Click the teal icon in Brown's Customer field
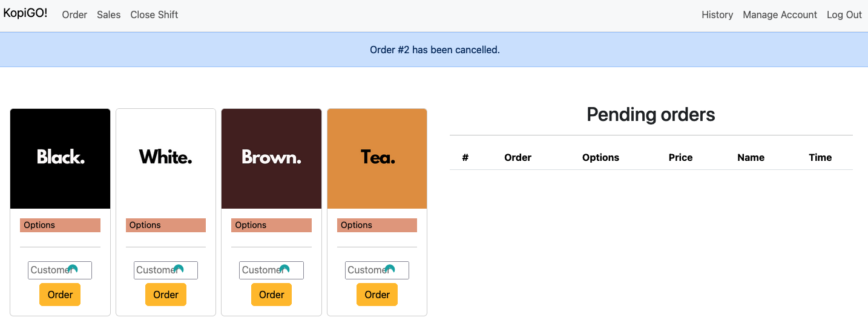The image size is (868, 329). click(x=284, y=269)
